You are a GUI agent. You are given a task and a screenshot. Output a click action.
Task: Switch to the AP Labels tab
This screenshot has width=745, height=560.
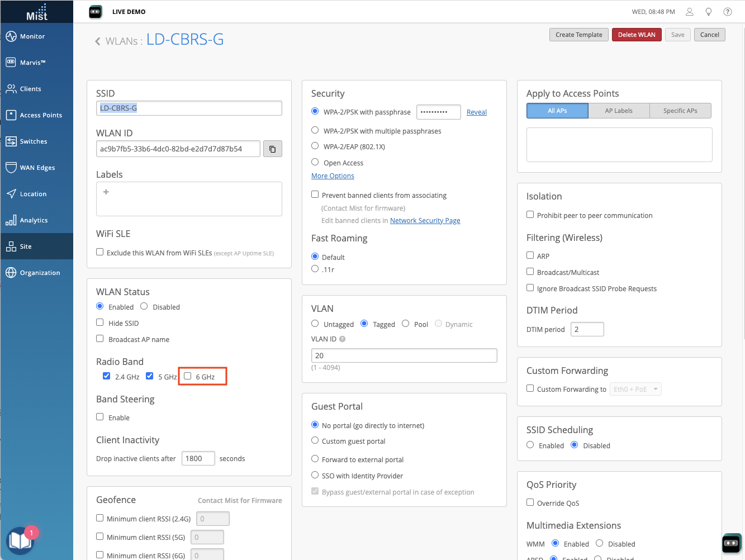[x=619, y=111]
